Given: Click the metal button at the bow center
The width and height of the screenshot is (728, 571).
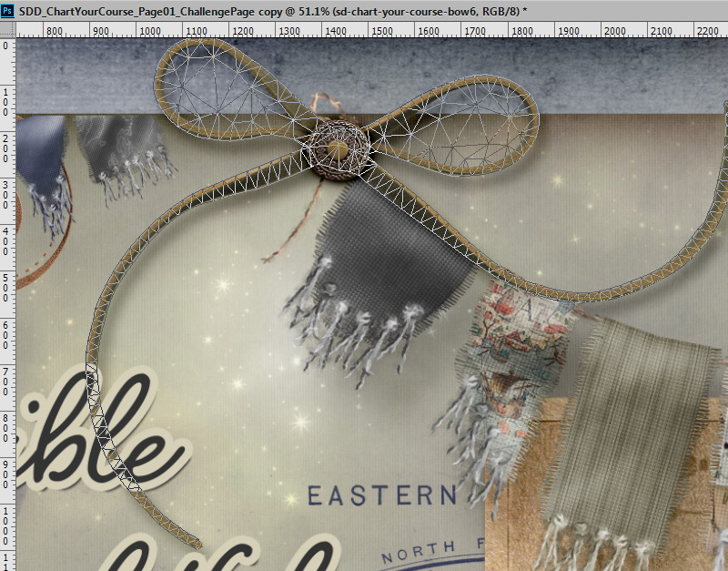Looking at the screenshot, I should (x=339, y=149).
